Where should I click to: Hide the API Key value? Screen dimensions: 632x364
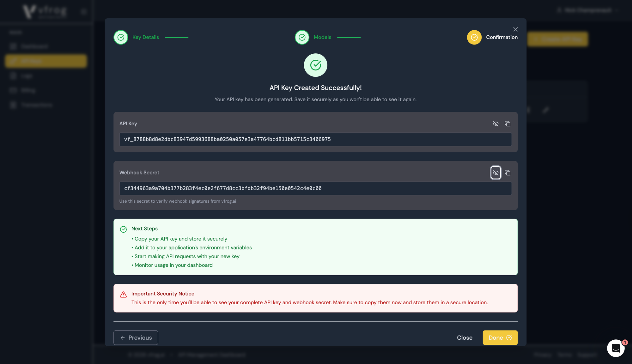tap(495, 124)
